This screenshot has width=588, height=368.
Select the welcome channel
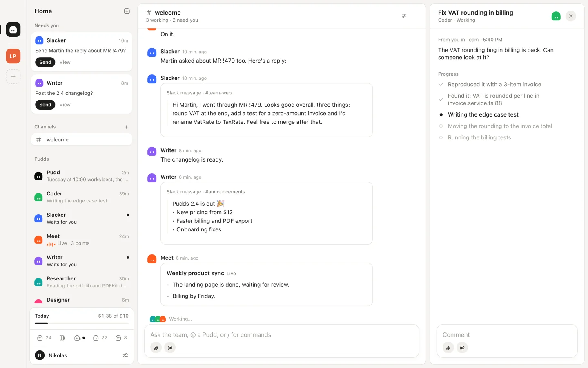pos(82,139)
